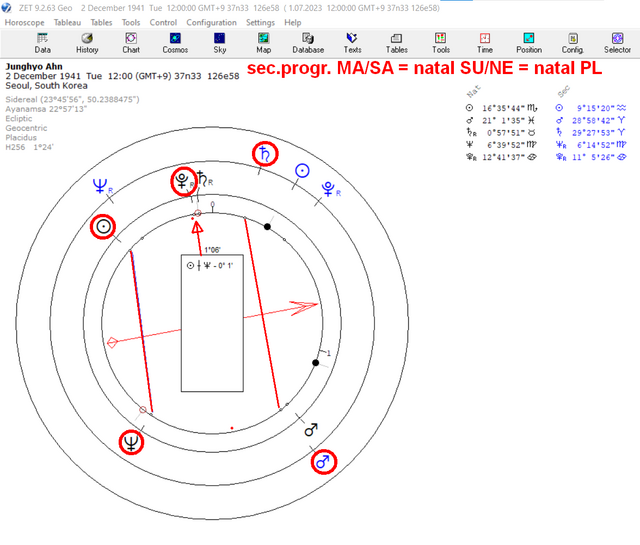This screenshot has height=545, width=640.
Task: Open the Tableau menu
Action: (x=67, y=22)
